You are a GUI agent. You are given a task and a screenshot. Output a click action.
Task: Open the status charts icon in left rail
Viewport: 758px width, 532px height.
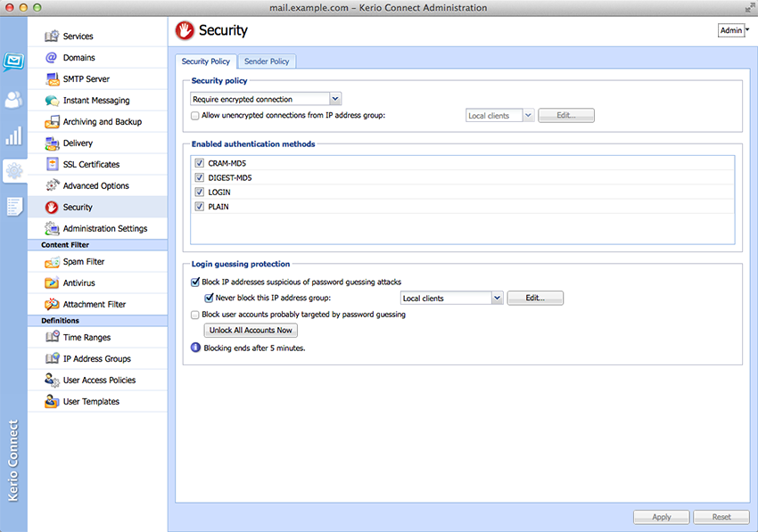click(13, 136)
